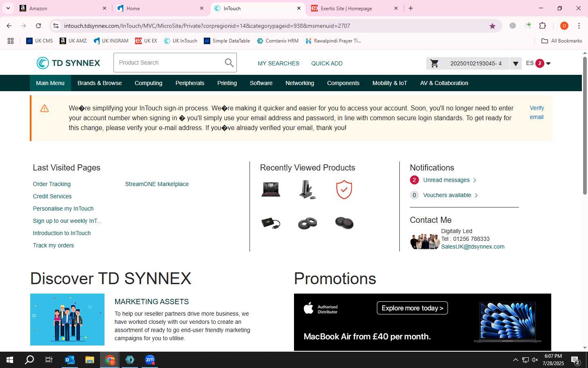Open Order Tracking link
The height and width of the screenshot is (368, 588).
click(x=52, y=184)
